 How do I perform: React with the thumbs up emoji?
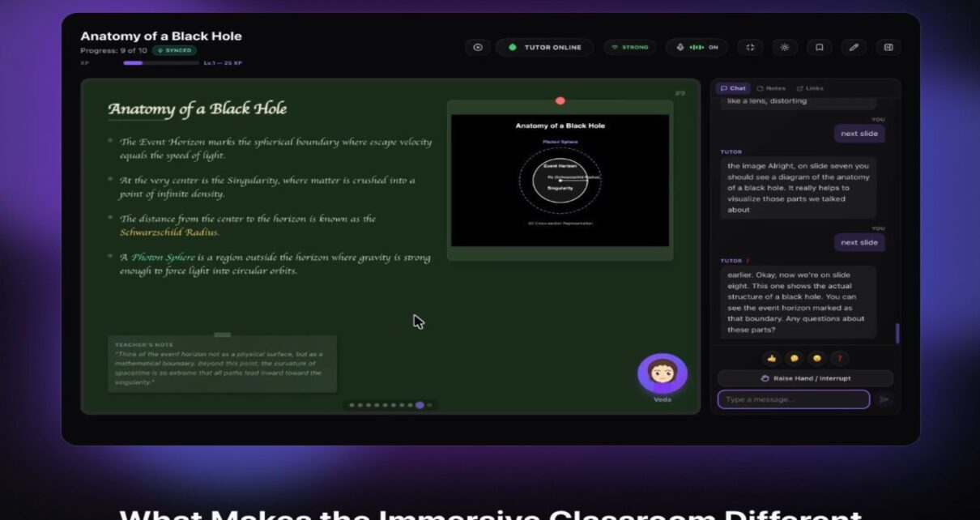(x=772, y=358)
